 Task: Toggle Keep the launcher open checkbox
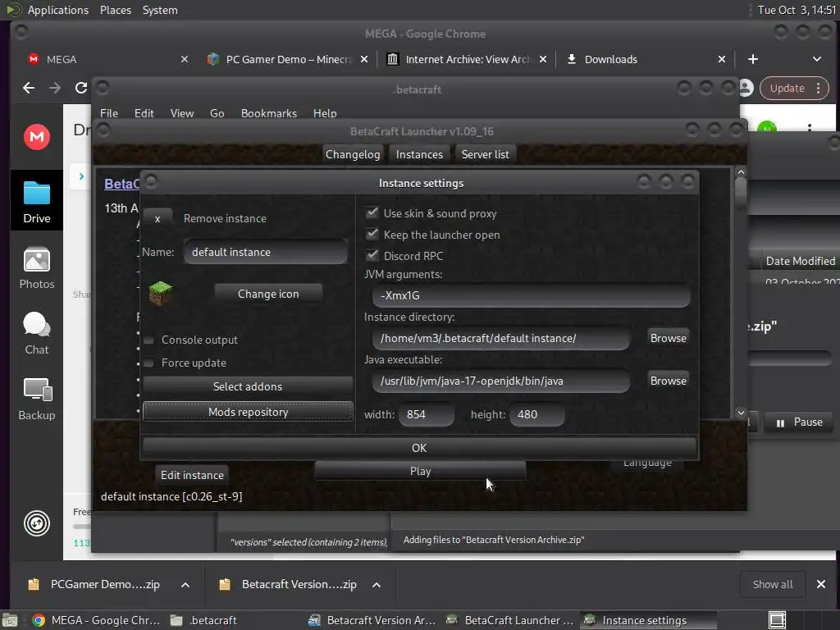(372, 234)
